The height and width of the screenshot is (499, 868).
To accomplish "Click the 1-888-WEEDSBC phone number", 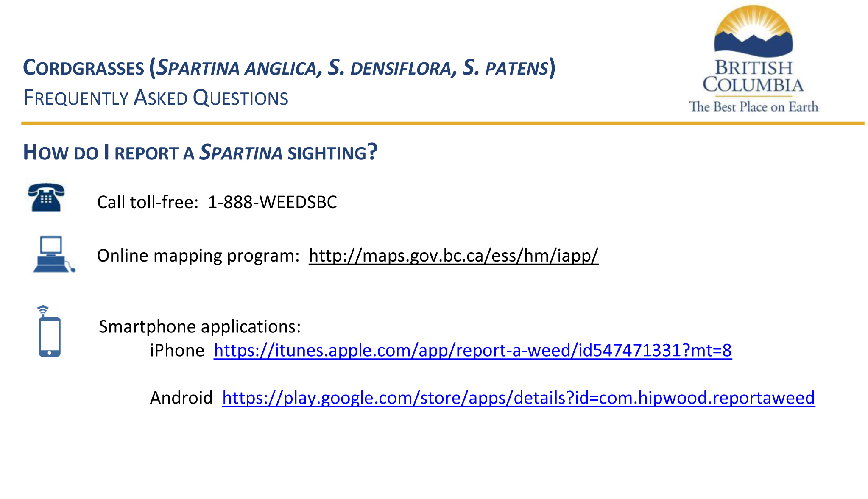I will coord(272,202).
